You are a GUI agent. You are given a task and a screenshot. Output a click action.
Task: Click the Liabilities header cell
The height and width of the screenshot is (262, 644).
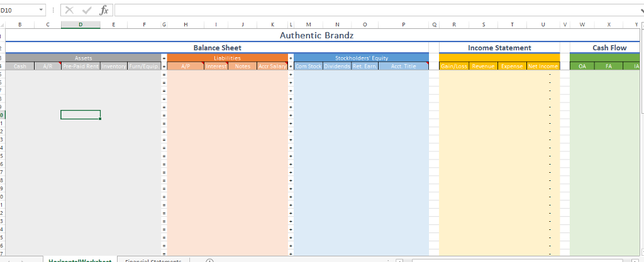point(227,58)
